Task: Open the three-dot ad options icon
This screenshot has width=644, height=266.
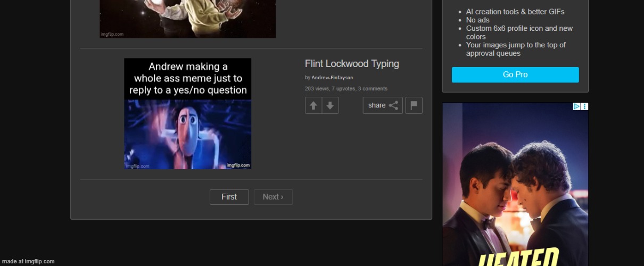Action: pyautogui.click(x=584, y=106)
